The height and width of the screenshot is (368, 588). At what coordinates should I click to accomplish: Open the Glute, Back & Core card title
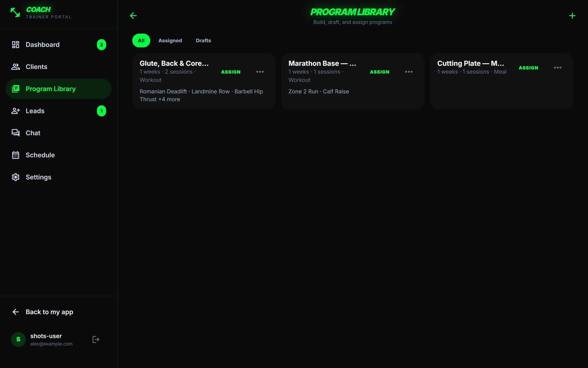(x=174, y=63)
